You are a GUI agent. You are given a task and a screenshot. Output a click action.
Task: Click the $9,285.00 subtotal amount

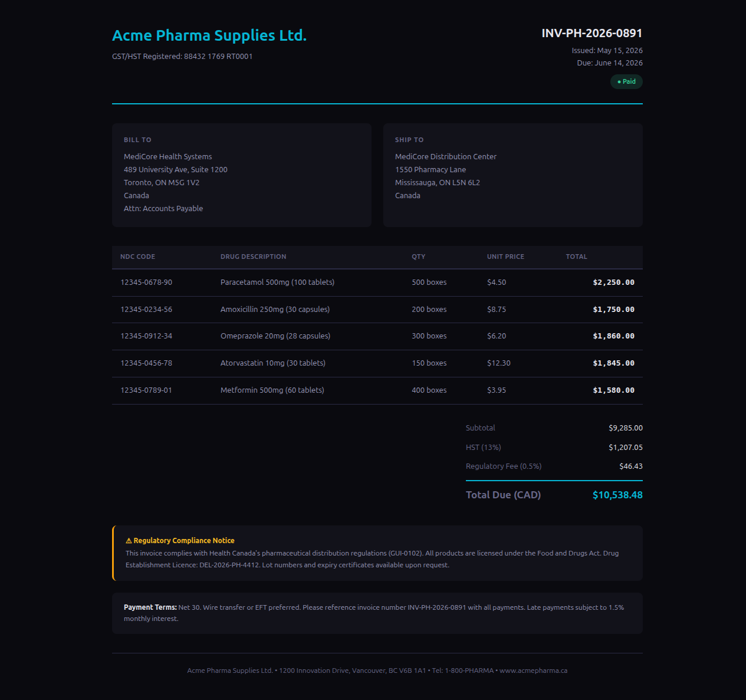(x=626, y=428)
